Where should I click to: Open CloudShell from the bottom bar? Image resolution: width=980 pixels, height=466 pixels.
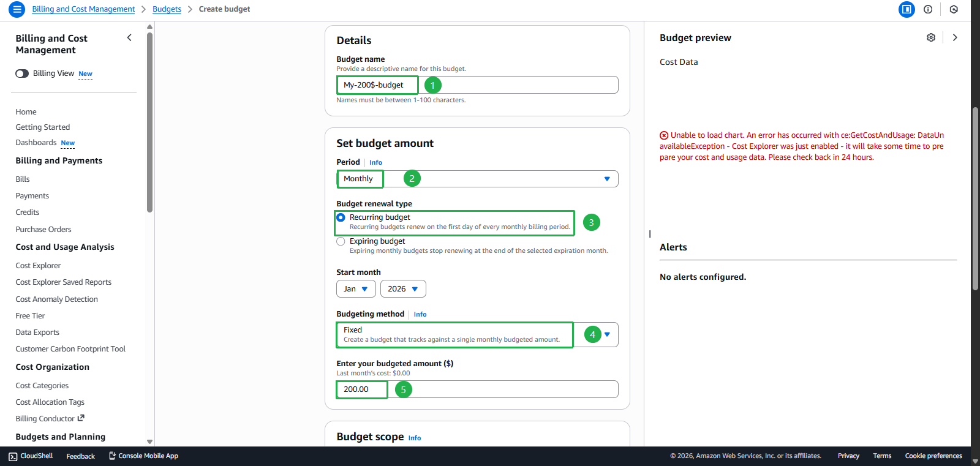(31, 456)
